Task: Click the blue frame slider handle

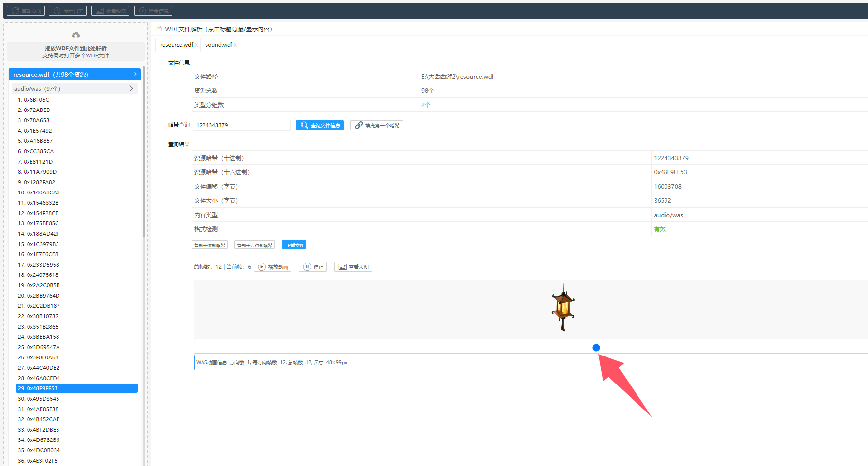Action: pyautogui.click(x=596, y=348)
